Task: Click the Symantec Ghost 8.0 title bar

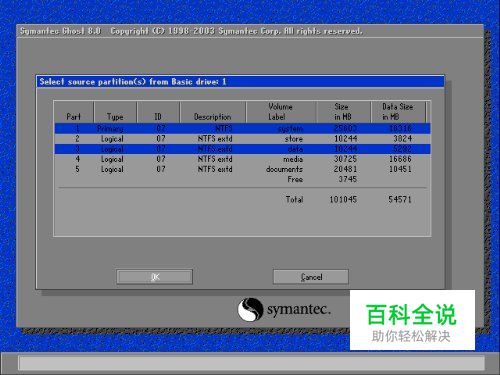Action: [x=250, y=31]
